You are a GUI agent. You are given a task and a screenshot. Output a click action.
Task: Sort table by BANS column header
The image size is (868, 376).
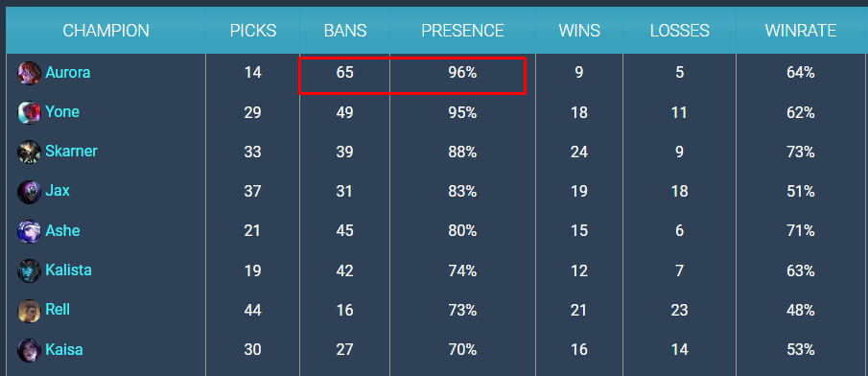(345, 31)
